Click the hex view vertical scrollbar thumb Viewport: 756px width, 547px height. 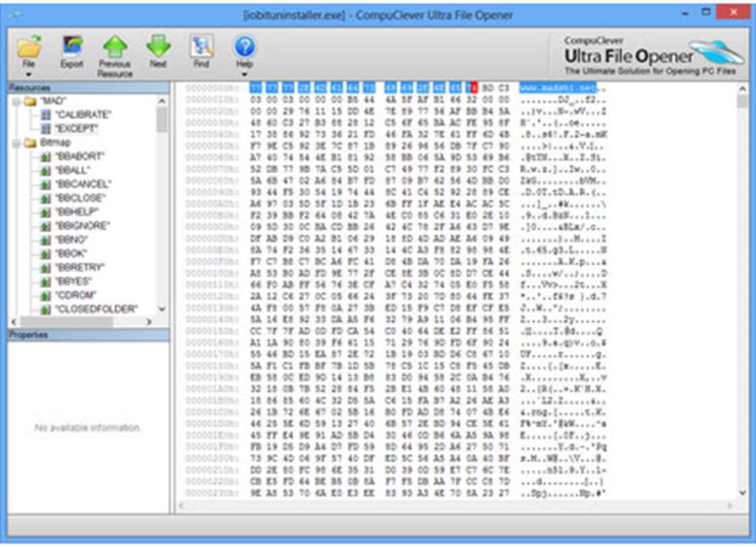click(742, 101)
